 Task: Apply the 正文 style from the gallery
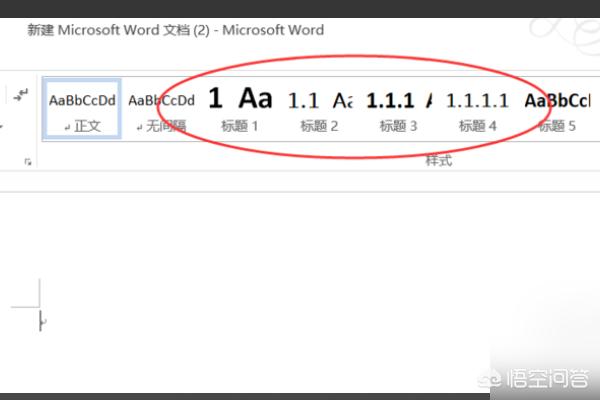click(82, 110)
